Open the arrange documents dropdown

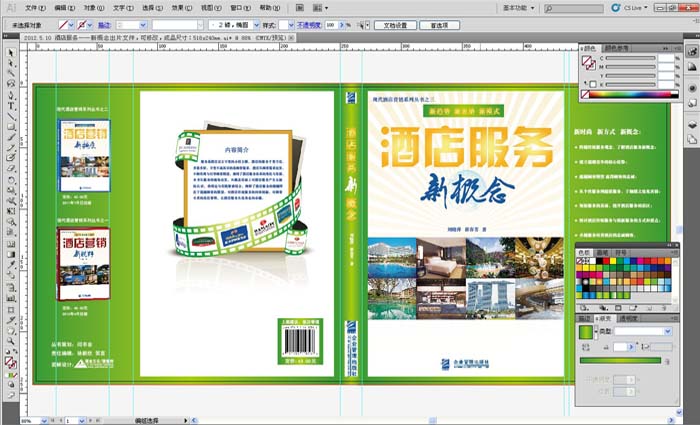[x=320, y=8]
